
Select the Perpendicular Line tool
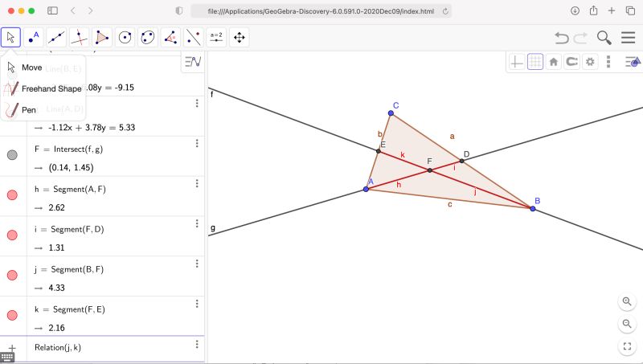click(x=79, y=37)
